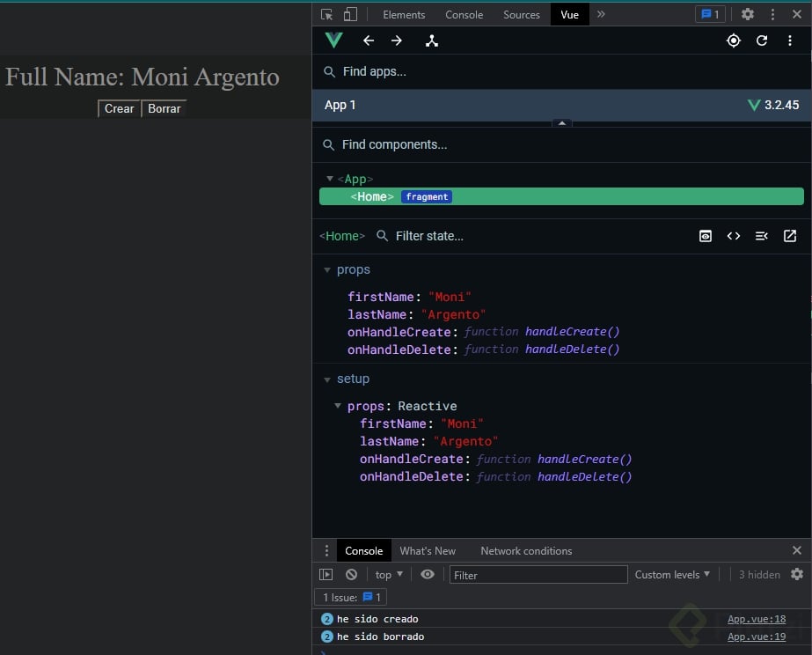Open DevTools settings gear
Viewport: 812px width, 655px height.
coord(747,14)
